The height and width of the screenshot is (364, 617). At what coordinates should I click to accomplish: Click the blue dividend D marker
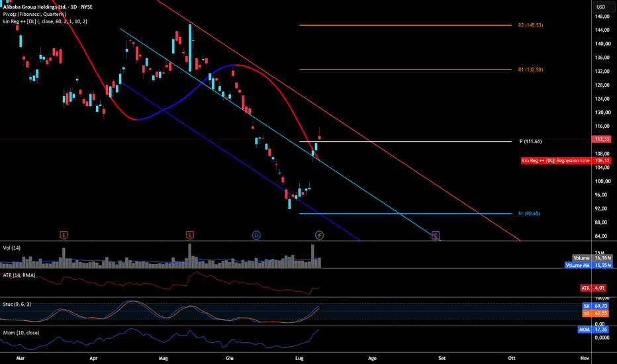(x=256, y=236)
